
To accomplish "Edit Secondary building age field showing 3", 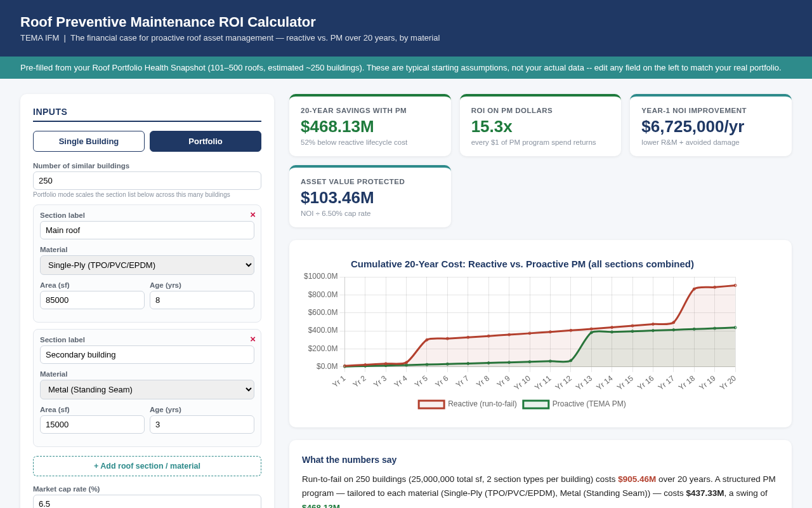I will coord(202,424).
